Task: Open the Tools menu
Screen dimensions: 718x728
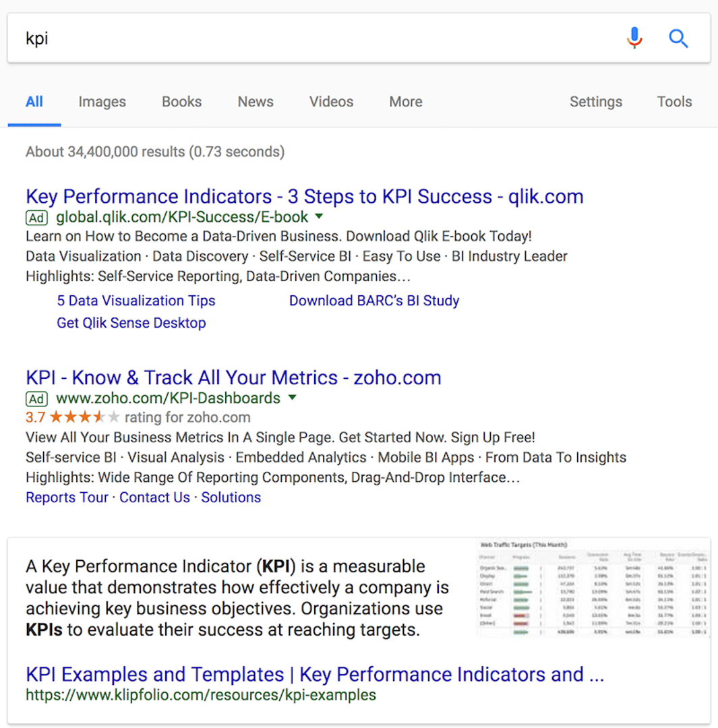Action: (674, 102)
